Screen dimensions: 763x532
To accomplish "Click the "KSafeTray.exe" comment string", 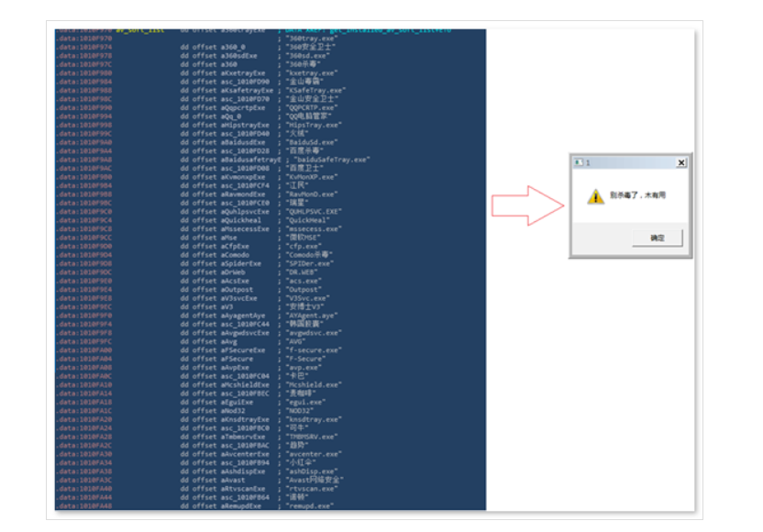I will pos(315,91).
